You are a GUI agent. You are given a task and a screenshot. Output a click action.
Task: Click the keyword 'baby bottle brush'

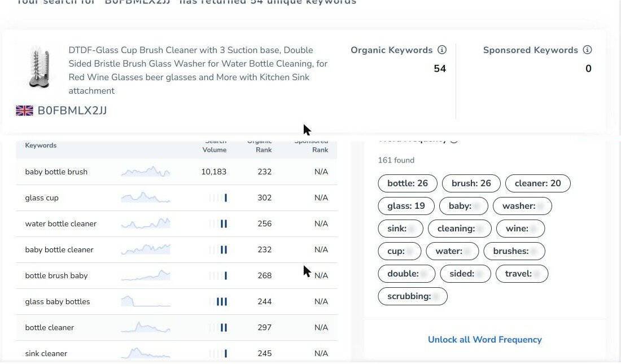coord(56,172)
